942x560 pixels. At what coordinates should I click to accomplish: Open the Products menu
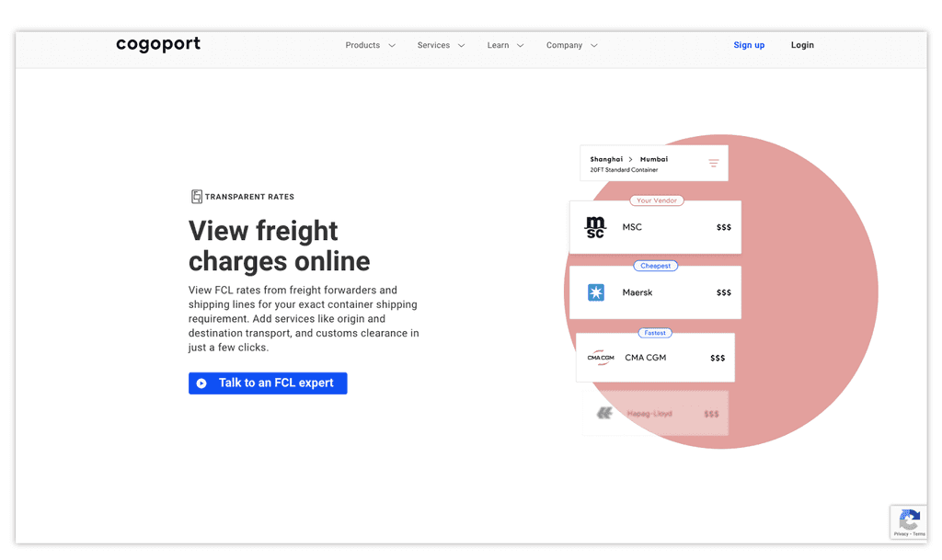pyautogui.click(x=362, y=45)
